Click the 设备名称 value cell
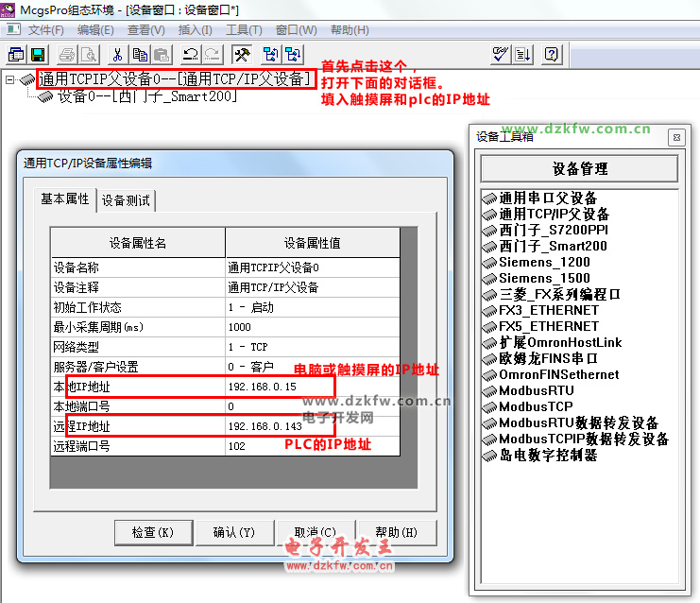The width and height of the screenshot is (700, 603). tap(312, 267)
